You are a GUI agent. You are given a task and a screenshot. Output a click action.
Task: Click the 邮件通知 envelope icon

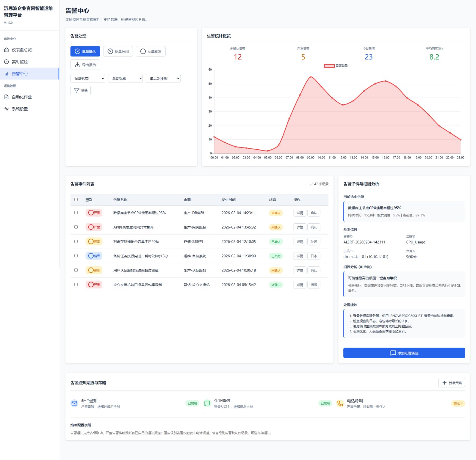[74, 403]
